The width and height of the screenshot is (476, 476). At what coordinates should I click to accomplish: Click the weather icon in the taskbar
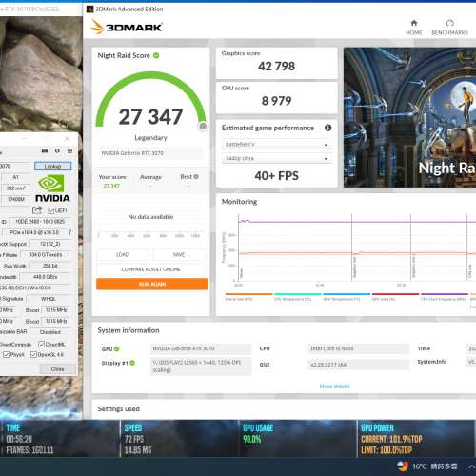coord(403,466)
